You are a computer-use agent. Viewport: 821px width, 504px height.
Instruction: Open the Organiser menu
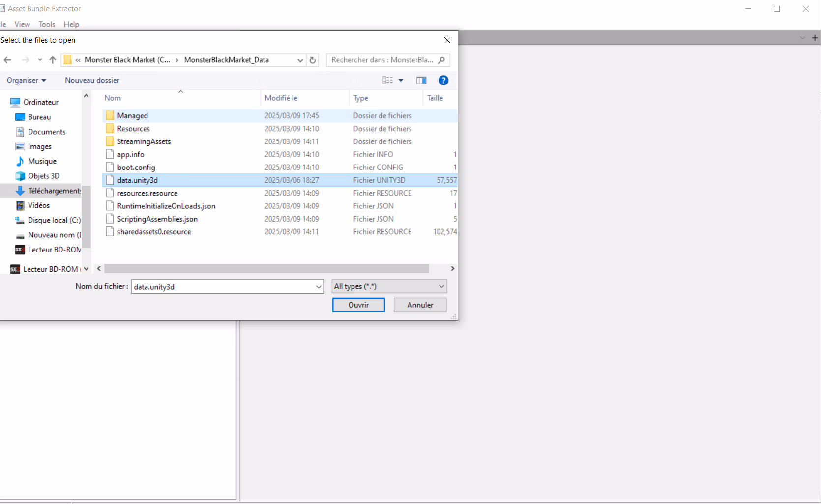(x=26, y=81)
